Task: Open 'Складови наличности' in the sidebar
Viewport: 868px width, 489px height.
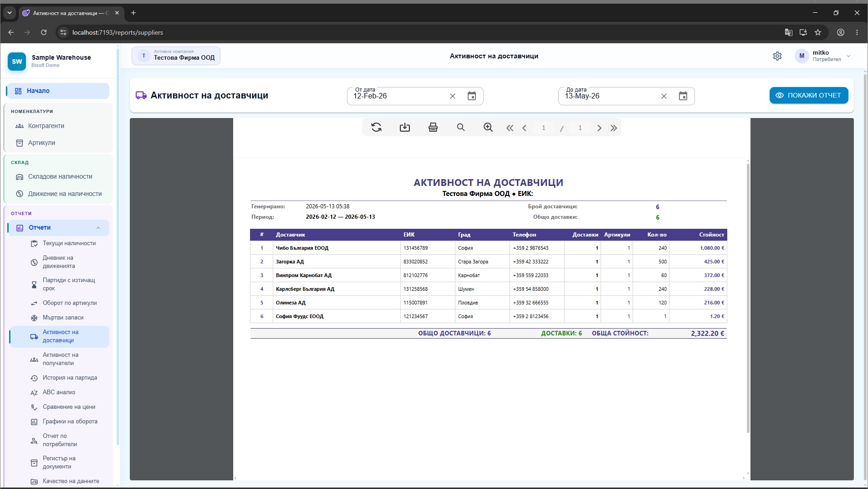Action: [60, 176]
